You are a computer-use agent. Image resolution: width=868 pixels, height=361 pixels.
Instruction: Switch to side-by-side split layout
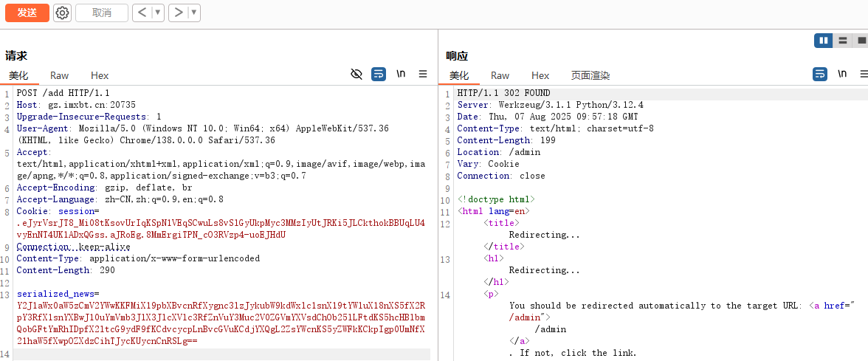(824, 41)
